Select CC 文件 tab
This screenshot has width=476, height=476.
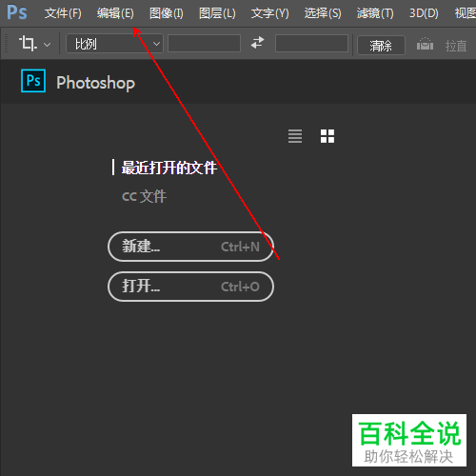click(x=144, y=196)
